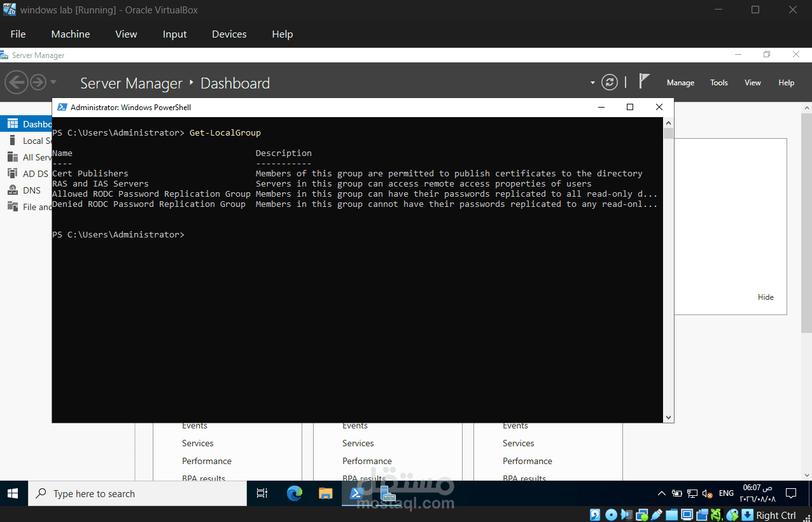Click the Description column header in PowerShell
Screen dimensions: 812x522
(284, 153)
